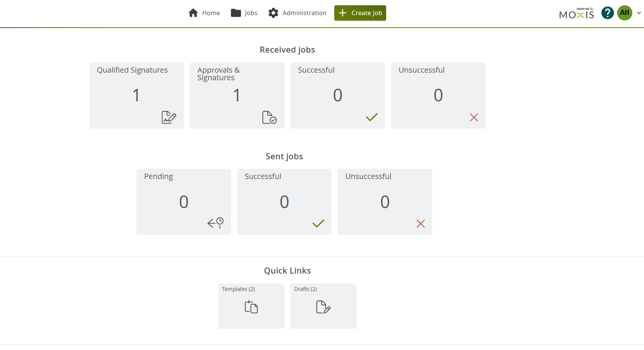This screenshot has width=644, height=350.
Task: Click the green checkmark in Received Successful tile
Action: click(x=371, y=117)
